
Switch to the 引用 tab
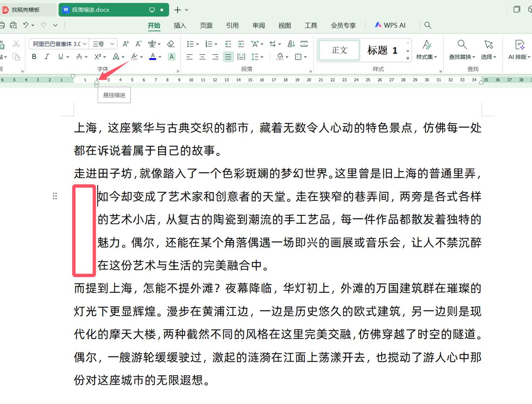point(232,25)
